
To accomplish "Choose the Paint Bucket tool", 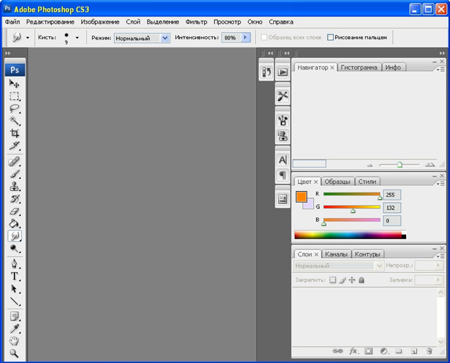I will pyautogui.click(x=14, y=224).
